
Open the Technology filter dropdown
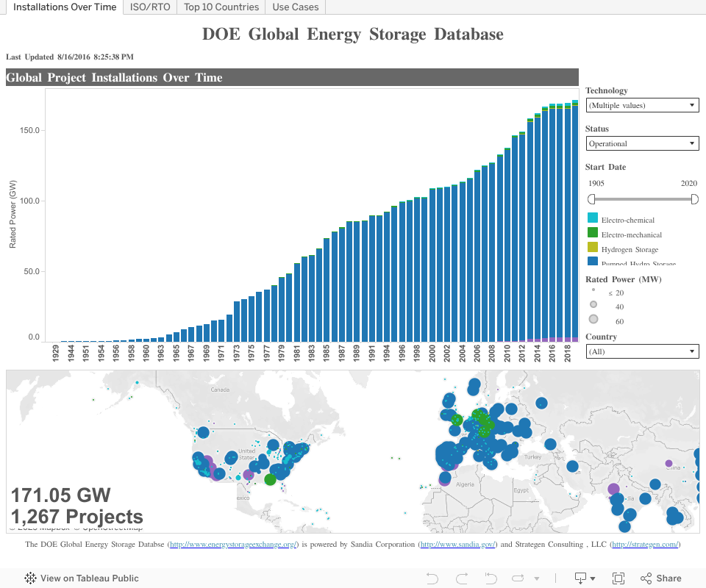(642, 106)
